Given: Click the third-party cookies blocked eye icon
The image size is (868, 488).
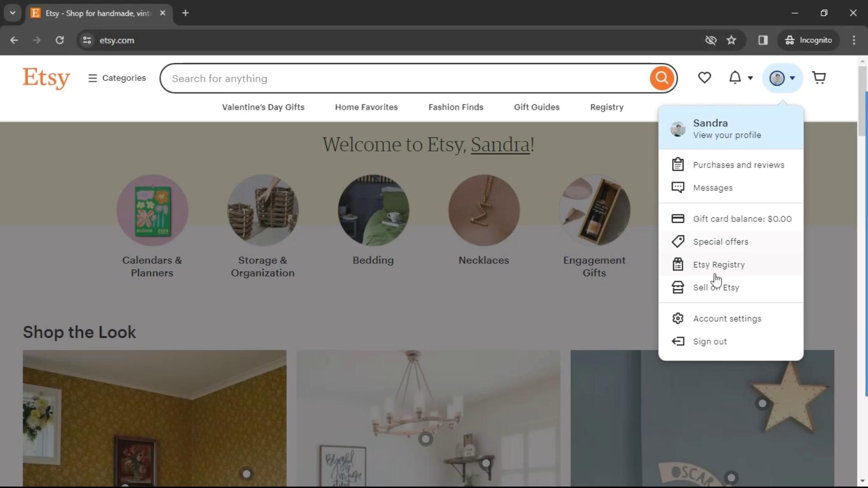Looking at the screenshot, I should [711, 40].
